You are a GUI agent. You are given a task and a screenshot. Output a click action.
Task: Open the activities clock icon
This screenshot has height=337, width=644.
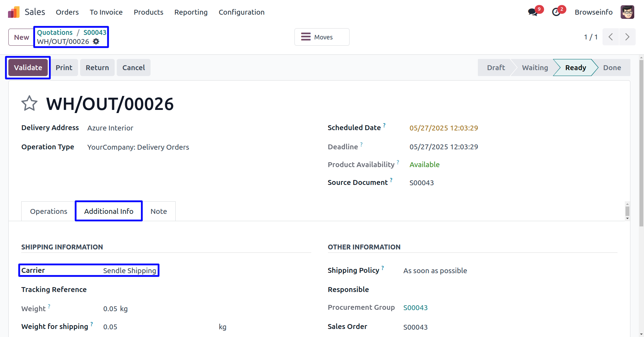(556, 12)
